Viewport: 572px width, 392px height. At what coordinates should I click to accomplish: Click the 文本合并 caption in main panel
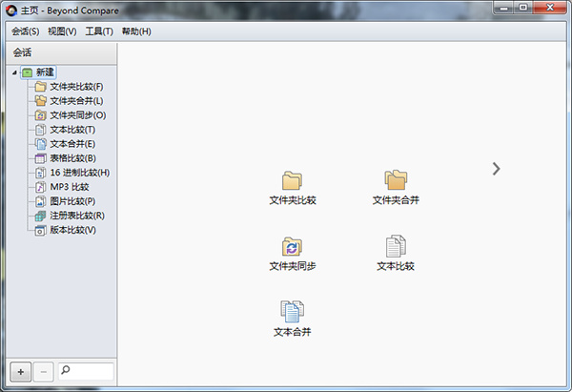pyautogui.click(x=293, y=332)
